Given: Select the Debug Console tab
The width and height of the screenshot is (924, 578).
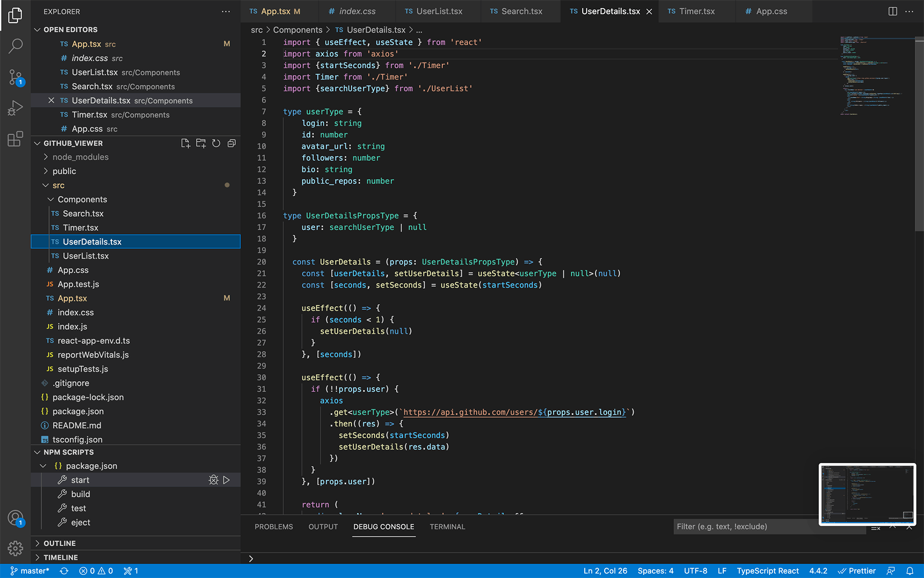Looking at the screenshot, I should (x=383, y=527).
